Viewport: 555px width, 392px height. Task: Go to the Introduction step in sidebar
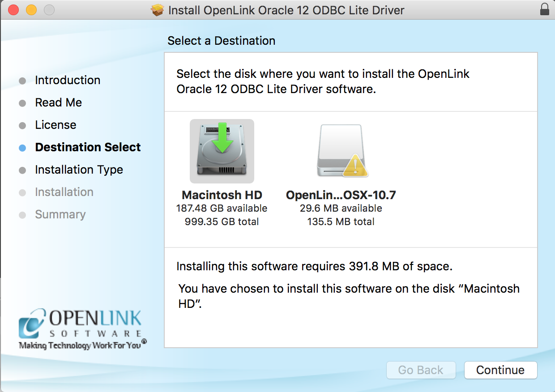(68, 80)
